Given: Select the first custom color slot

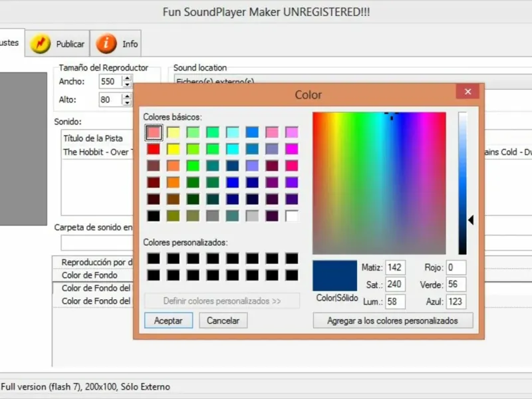Looking at the screenshot, I should coord(154,259).
